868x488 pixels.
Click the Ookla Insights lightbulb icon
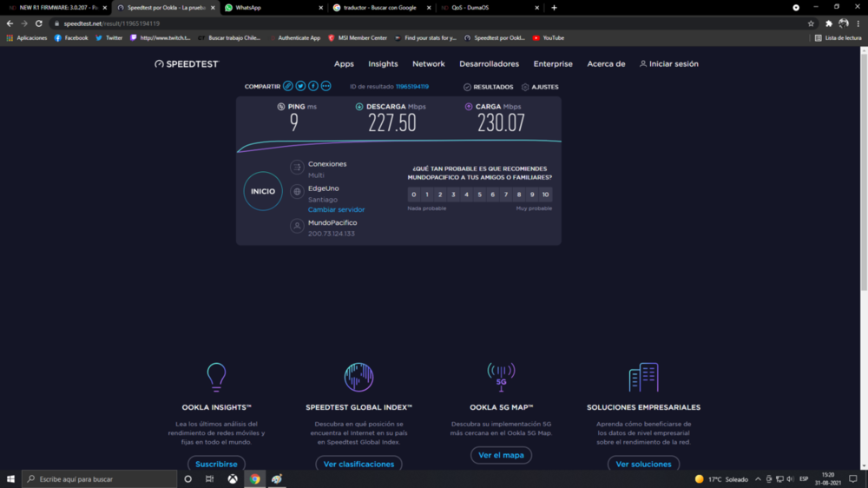[216, 377]
